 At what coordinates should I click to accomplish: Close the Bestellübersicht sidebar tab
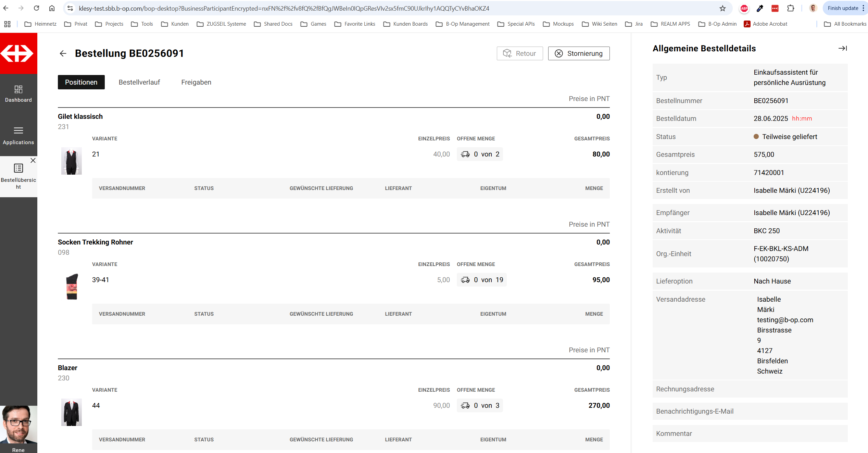click(x=33, y=160)
